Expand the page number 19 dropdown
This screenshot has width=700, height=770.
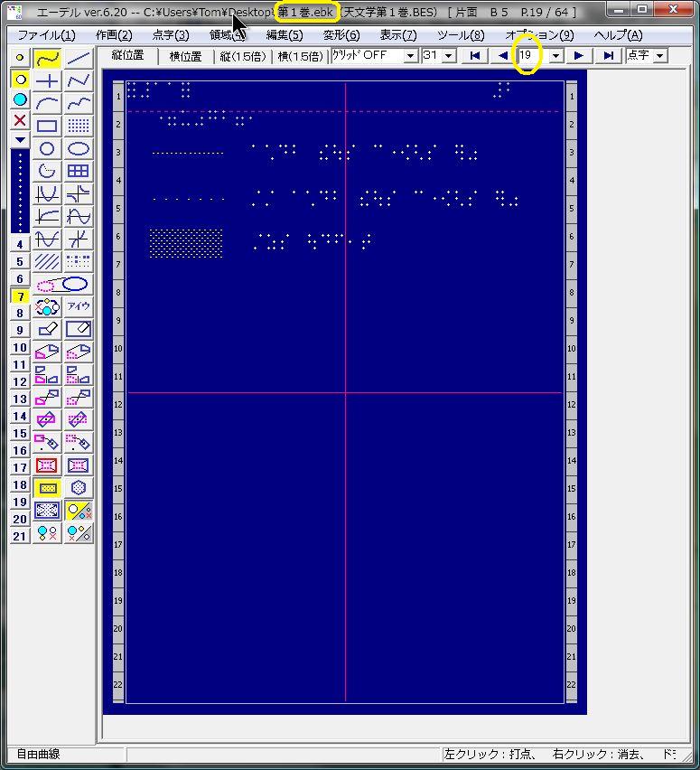[x=555, y=56]
